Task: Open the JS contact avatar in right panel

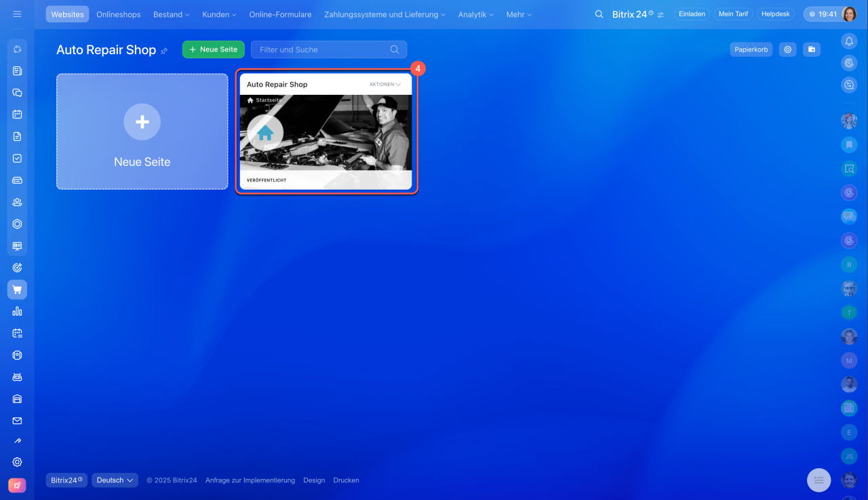Action: [849, 456]
